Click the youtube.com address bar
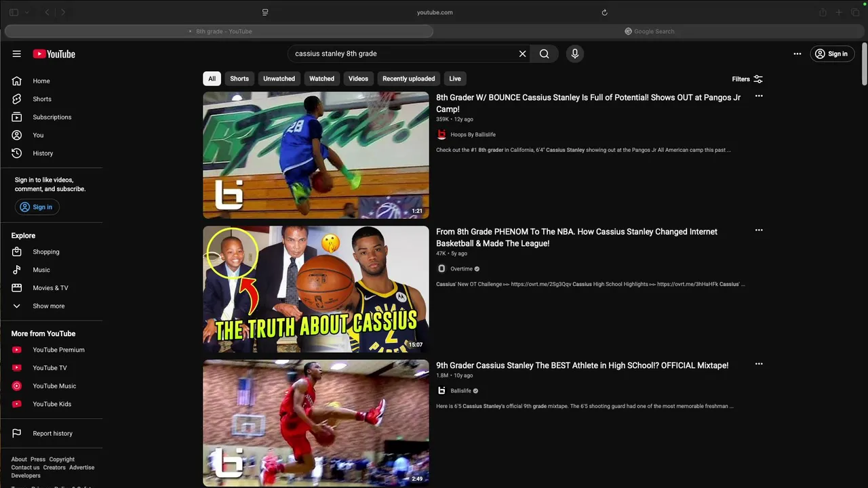 [435, 12]
